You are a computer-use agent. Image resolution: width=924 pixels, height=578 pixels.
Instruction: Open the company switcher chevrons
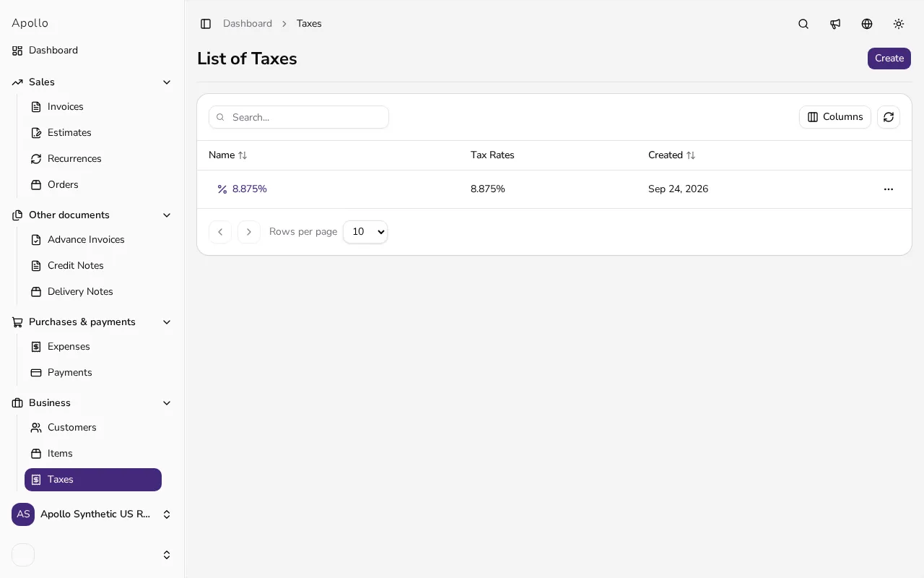click(167, 514)
